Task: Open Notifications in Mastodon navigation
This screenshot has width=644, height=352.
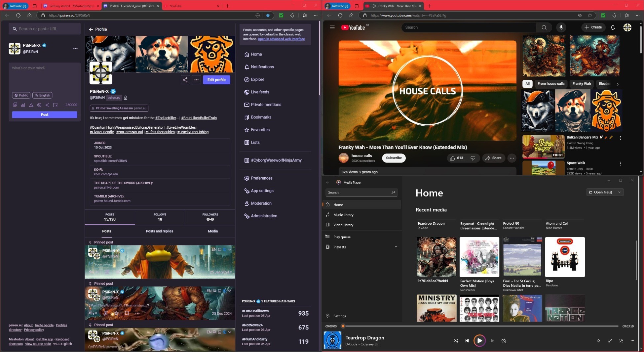Action: point(259,67)
